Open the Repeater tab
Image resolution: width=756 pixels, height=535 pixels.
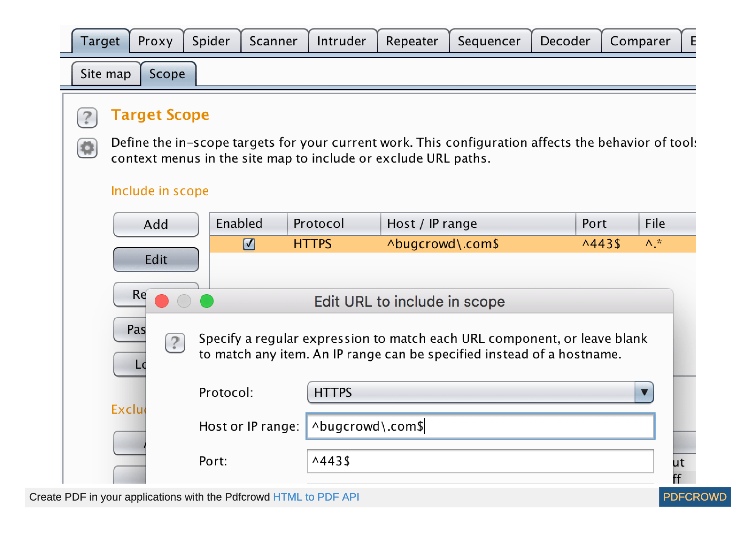(412, 41)
